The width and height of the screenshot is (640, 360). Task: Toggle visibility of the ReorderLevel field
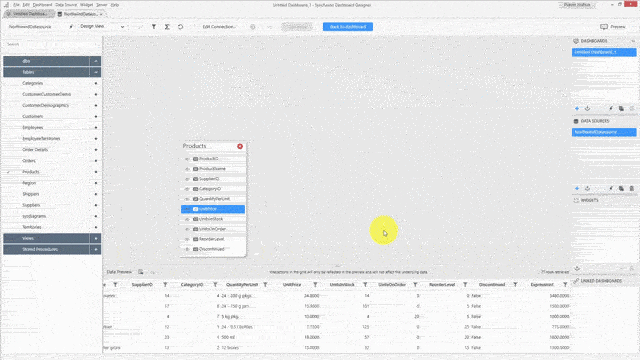(187, 239)
